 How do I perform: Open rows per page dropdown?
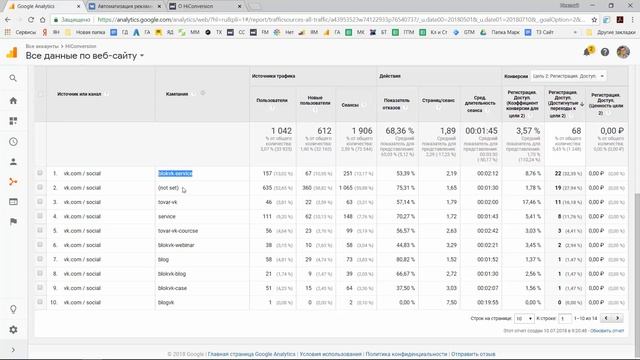[x=524, y=318]
